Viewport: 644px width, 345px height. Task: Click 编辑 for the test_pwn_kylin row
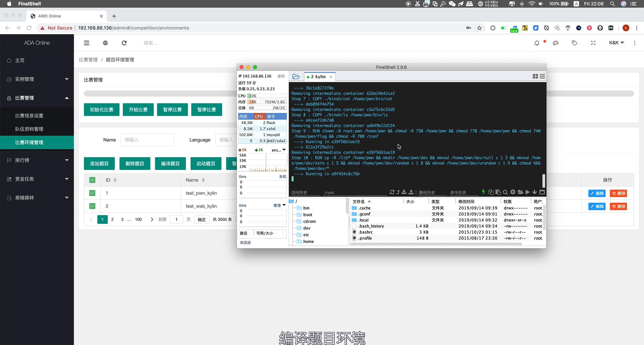(x=597, y=193)
